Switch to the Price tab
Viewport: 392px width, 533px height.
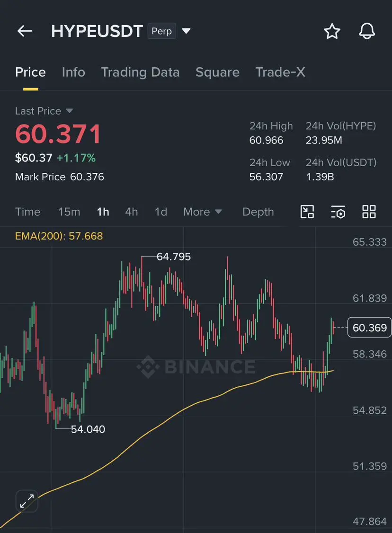click(x=30, y=72)
